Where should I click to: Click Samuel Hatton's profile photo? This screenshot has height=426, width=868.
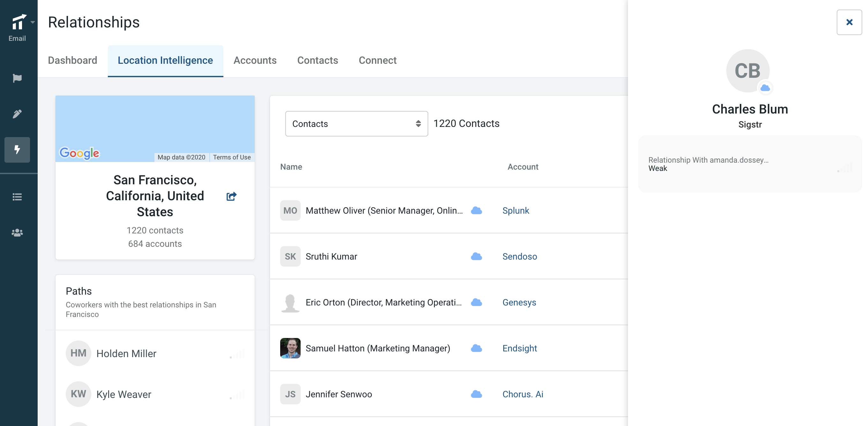tap(290, 348)
